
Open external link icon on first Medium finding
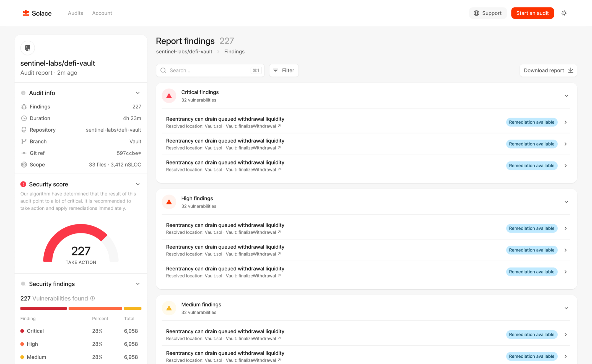[279, 338]
